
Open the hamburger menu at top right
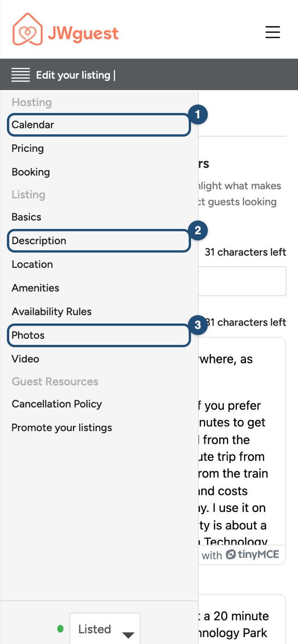[273, 32]
